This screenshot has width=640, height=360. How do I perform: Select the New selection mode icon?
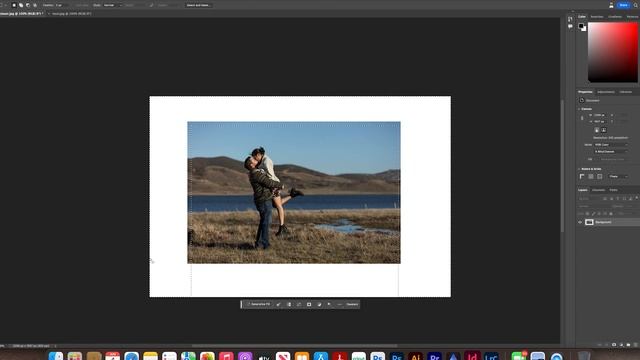[x=14, y=5]
